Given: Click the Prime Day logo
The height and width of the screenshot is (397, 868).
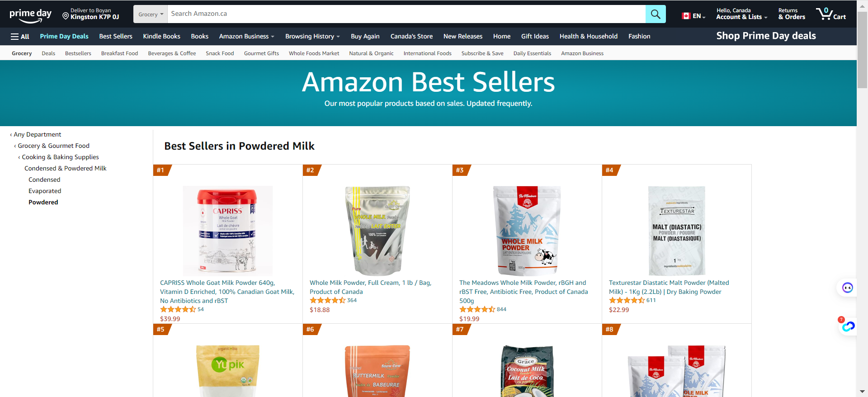Looking at the screenshot, I should 31,15.
